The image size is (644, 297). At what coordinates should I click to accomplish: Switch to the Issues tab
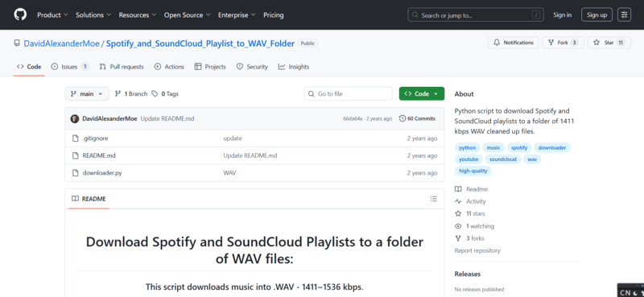pyautogui.click(x=70, y=67)
